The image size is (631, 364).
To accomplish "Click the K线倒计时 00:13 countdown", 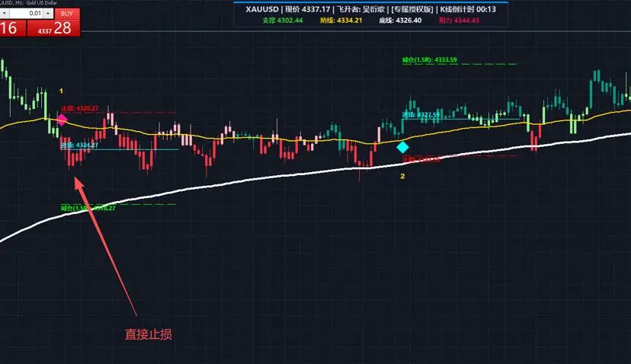I will [468, 9].
